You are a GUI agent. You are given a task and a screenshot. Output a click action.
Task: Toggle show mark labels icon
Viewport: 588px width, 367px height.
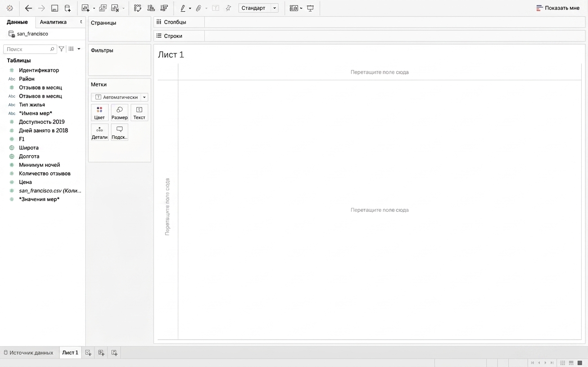click(216, 8)
